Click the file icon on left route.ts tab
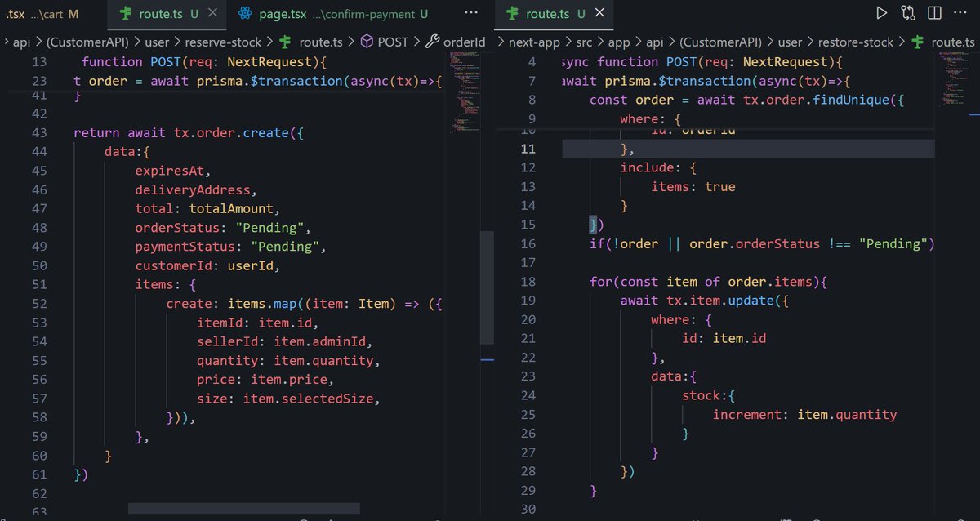The height and width of the screenshot is (521, 980). [x=126, y=14]
